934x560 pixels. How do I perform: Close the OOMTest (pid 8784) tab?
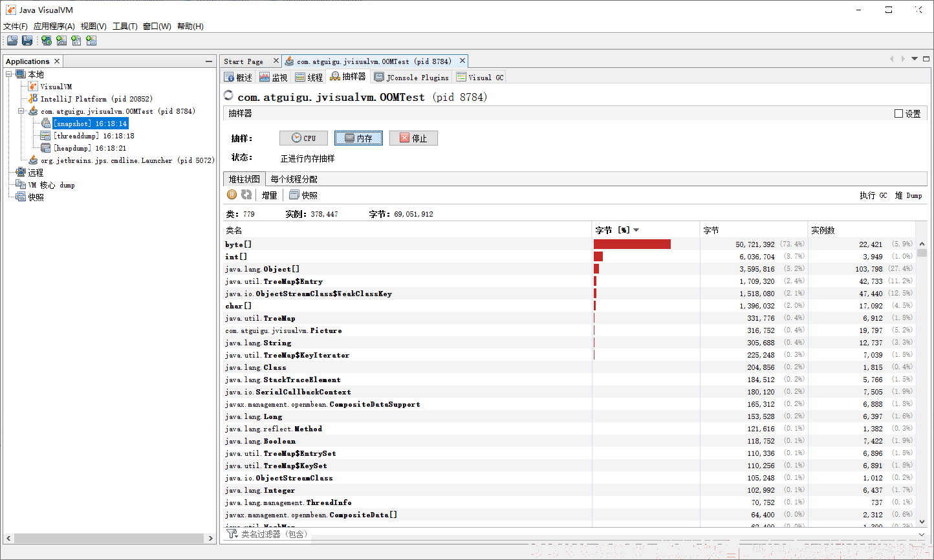[462, 61]
